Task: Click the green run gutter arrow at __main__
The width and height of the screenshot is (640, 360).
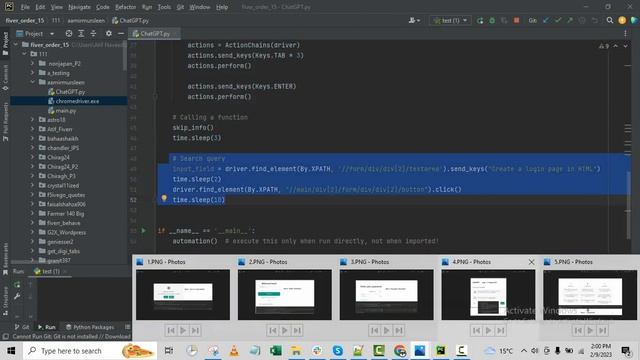Action: (144, 231)
